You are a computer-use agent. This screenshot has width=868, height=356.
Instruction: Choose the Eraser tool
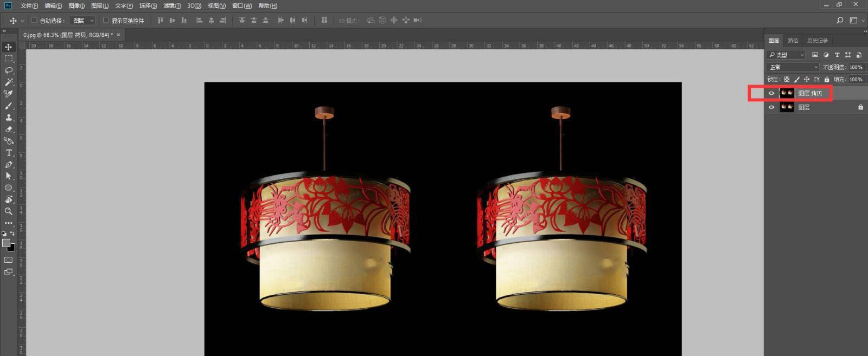click(x=9, y=130)
